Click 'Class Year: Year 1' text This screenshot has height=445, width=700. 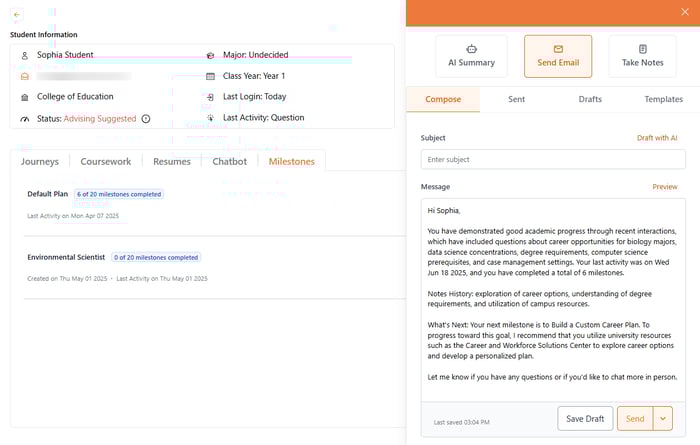pyautogui.click(x=254, y=76)
